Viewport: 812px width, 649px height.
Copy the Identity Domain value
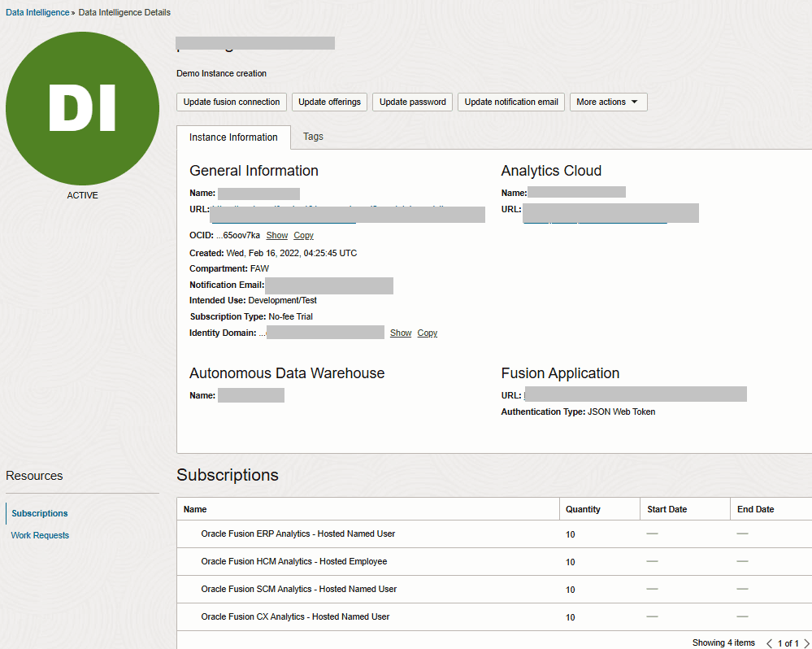click(x=427, y=333)
